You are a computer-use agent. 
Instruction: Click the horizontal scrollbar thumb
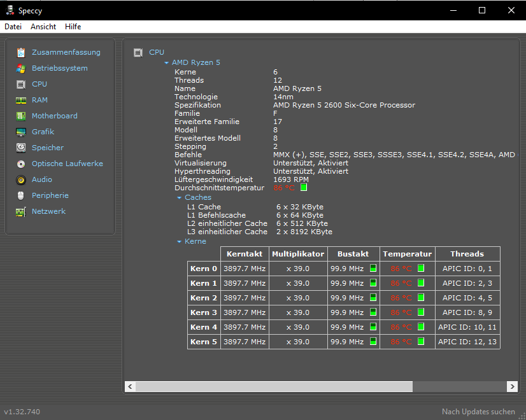point(274,386)
